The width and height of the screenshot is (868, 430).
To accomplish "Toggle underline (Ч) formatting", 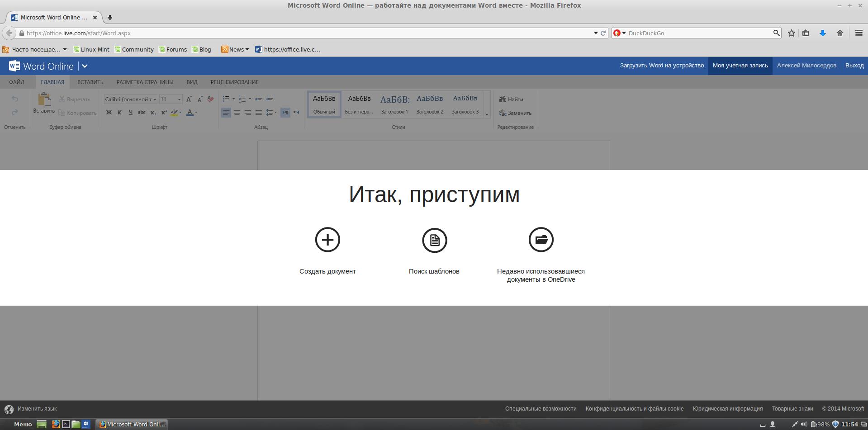I will (130, 113).
